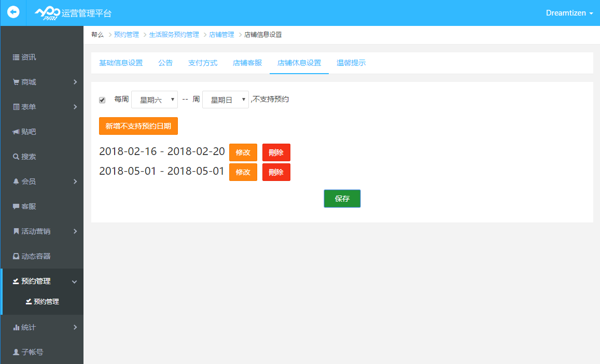Click the 2018-05-01 - 2018-05-01 date text
Image resolution: width=600 pixels, height=364 pixels.
point(162,171)
